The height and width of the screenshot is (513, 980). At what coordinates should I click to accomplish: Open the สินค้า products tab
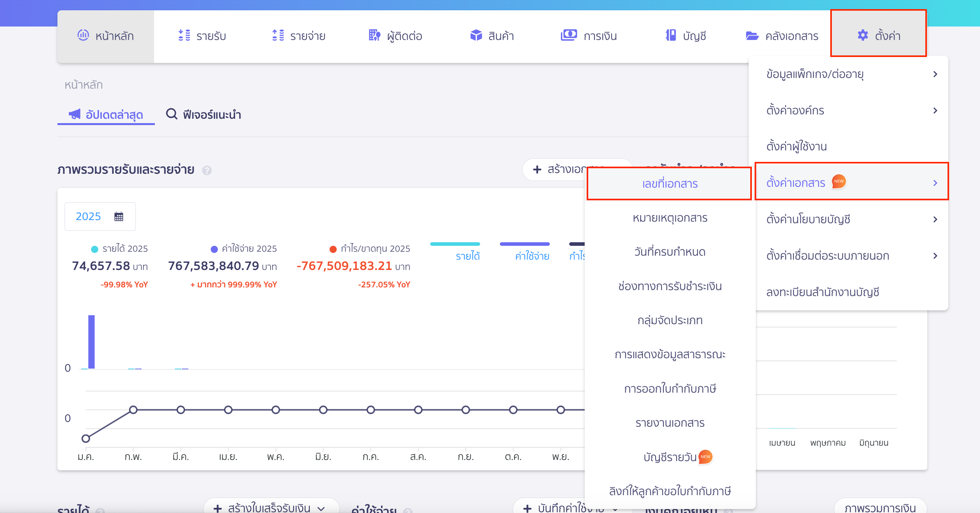(492, 36)
